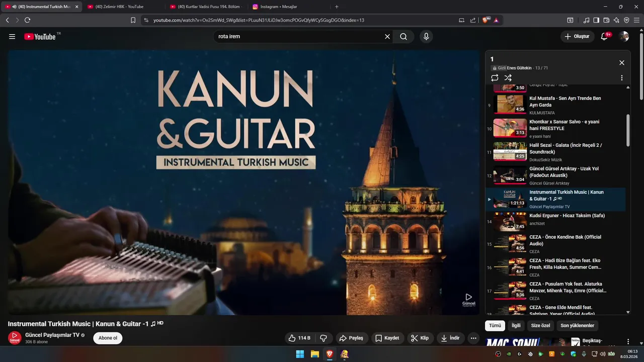Click the İndir download button
The width and height of the screenshot is (644, 362).
coord(450,338)
